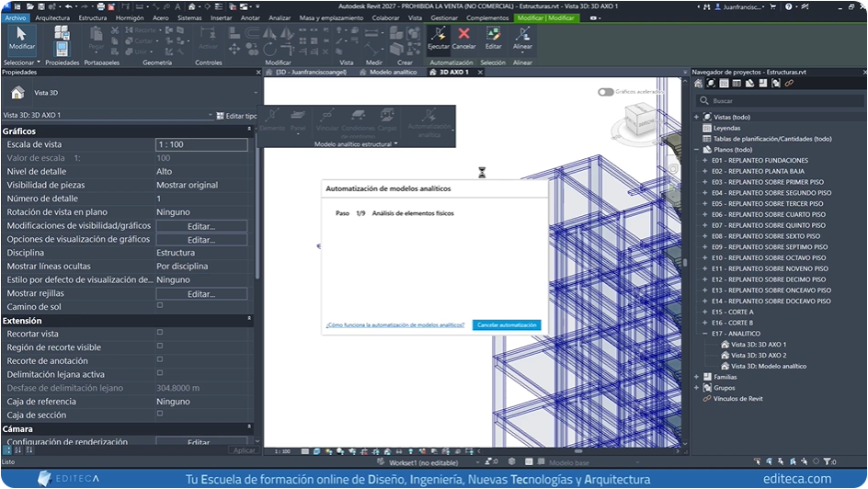Click the Alinear tool icon
This screenshot has height=489, width=868.
pyautogui.click(x=522, y=35)
